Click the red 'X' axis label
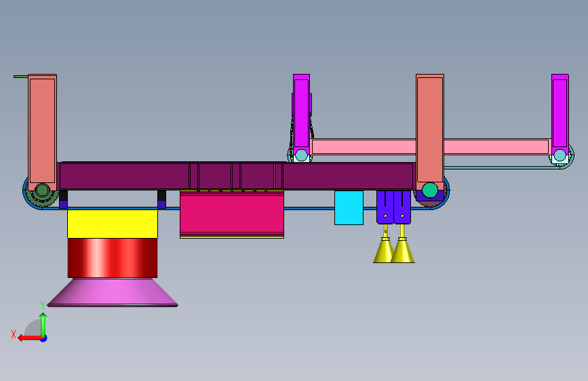Image resolution: width=588 pixels, height=381 pixels. [14, 334]
